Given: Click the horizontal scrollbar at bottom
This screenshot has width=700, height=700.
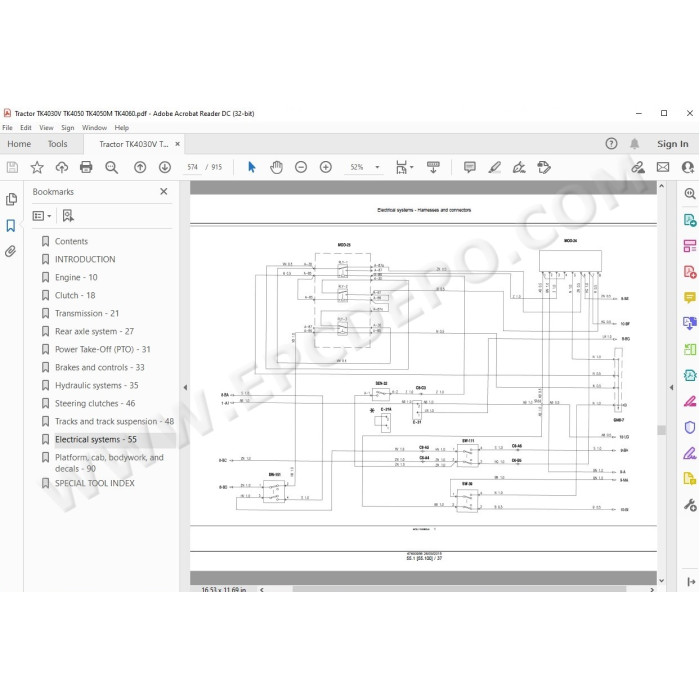Looking at the screenshot, I should [x=458, y=589].
